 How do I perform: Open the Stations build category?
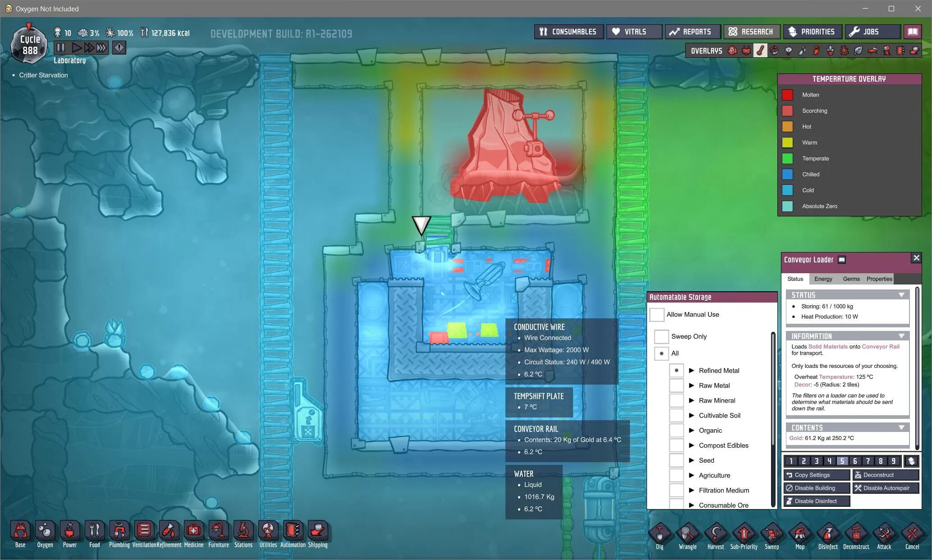243,531
